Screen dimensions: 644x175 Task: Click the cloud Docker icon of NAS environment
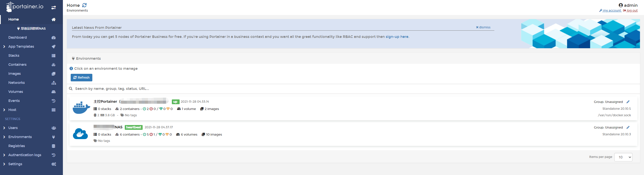[x=80, y=134]
